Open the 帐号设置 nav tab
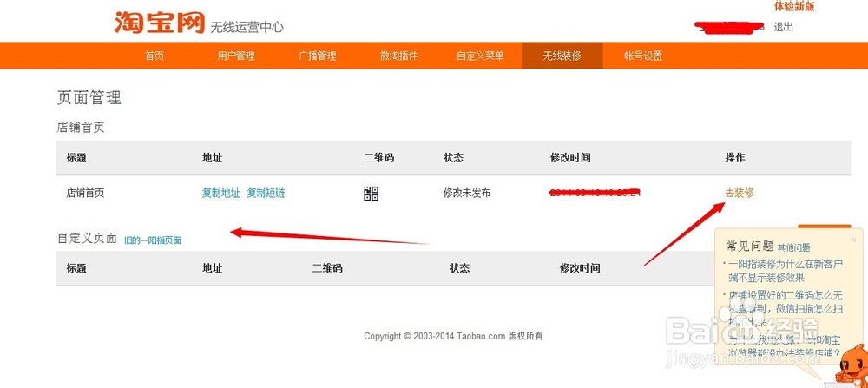 [x=643, y=56]
